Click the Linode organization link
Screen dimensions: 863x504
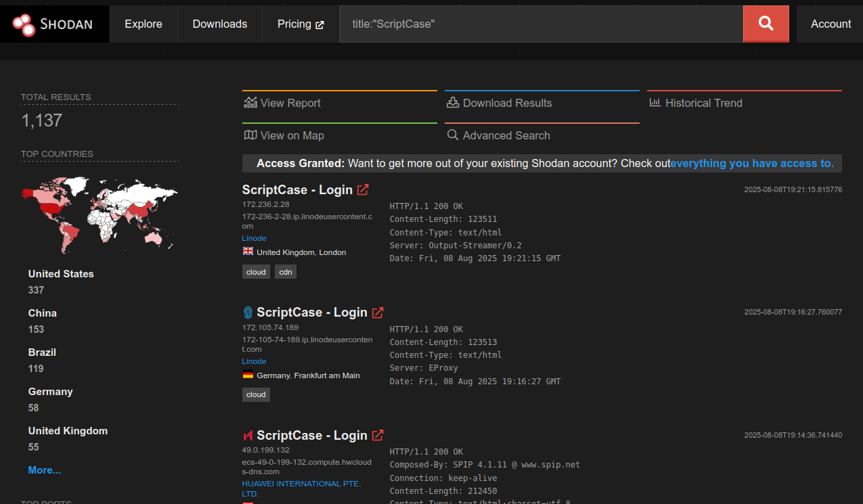coord(253,237)
